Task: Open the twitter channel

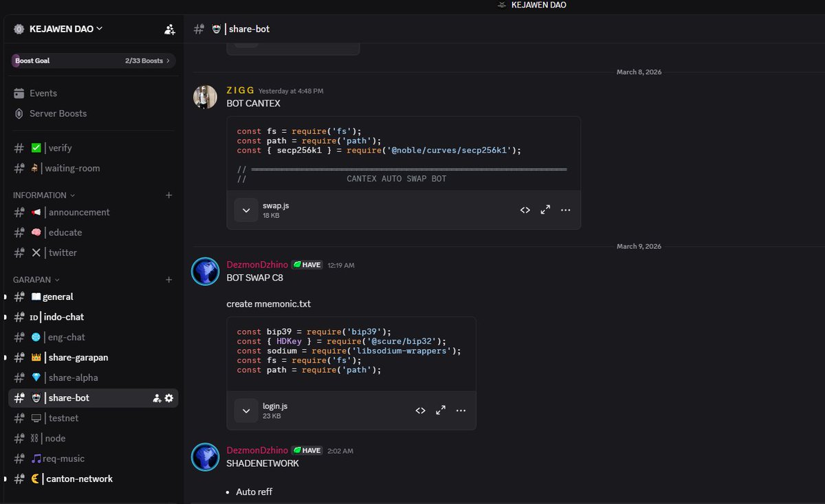Action: (93, 253)
